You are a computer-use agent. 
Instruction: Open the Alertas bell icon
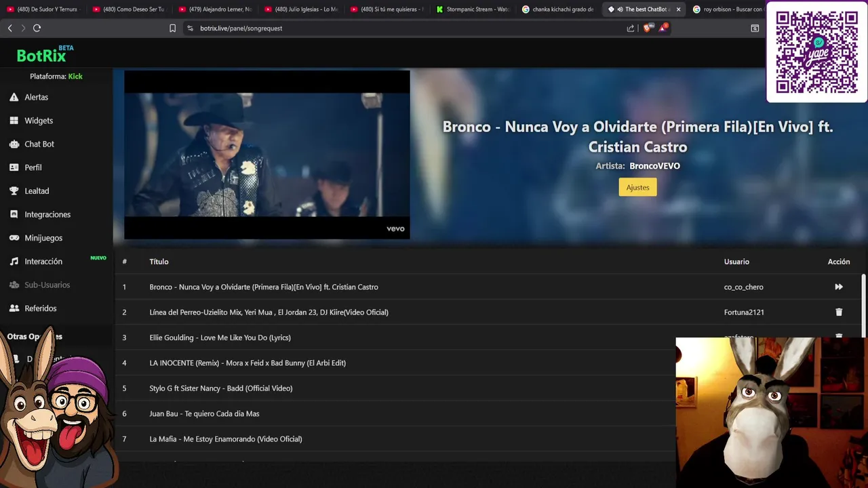pyautogui.click(x=14, y=98)
